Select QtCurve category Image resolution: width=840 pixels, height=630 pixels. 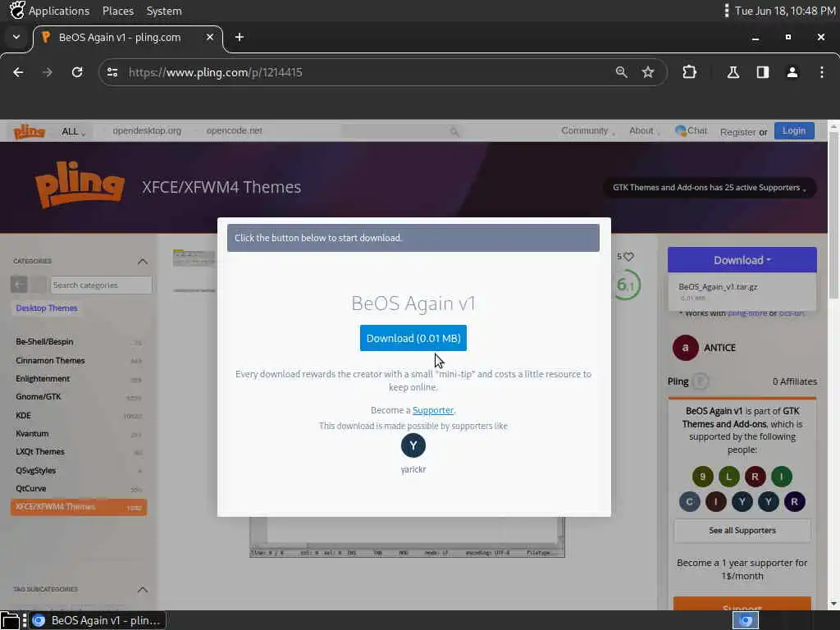31,489
